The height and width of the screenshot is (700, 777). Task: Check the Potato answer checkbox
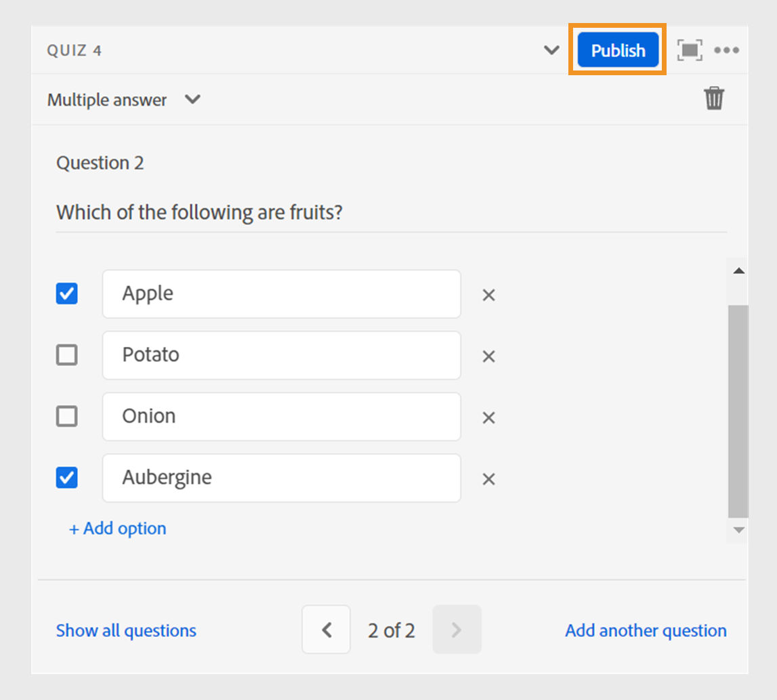click(66, 354)
